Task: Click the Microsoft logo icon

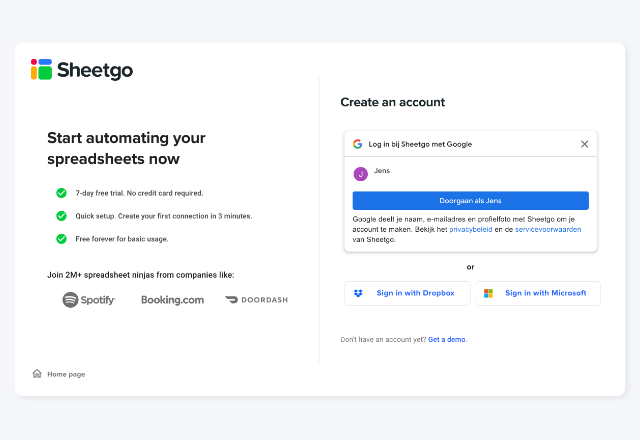Action: tap(488, 293)
